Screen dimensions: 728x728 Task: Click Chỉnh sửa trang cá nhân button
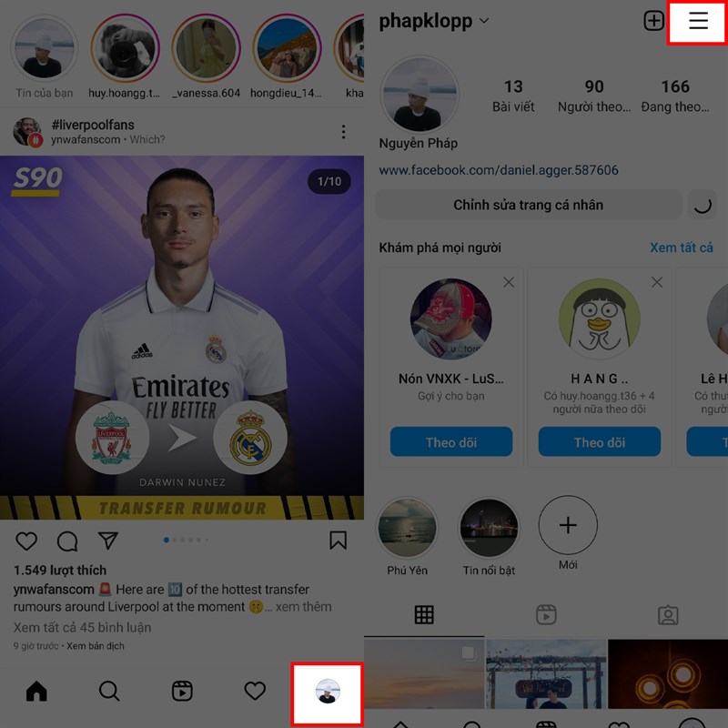click(x=529, y=205)
